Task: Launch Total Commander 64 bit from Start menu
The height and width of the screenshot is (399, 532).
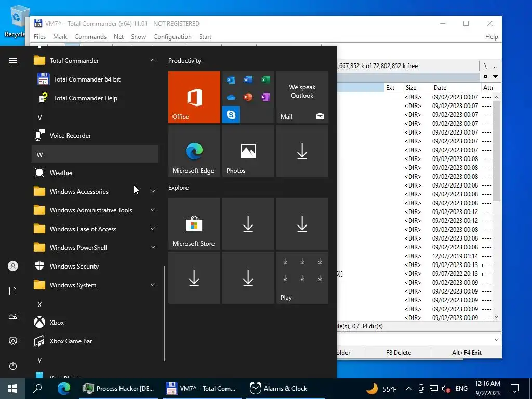Action: (95, 79)
